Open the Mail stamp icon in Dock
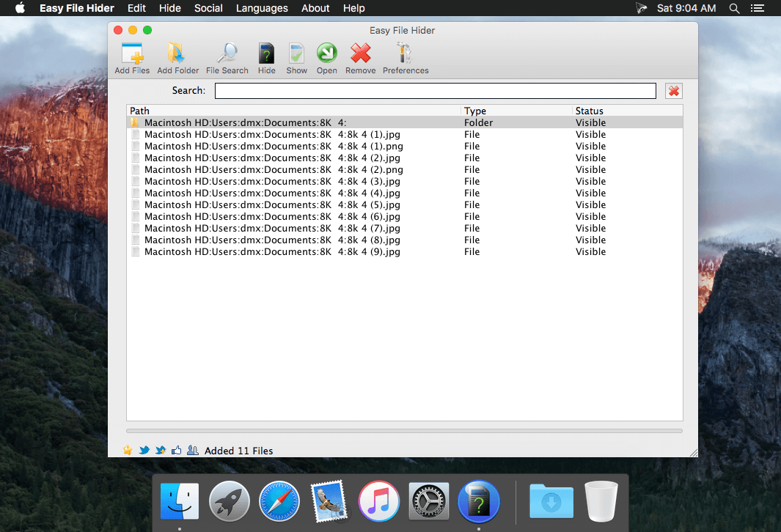Viewport: 781px width, 532px height. click(329, 501)
